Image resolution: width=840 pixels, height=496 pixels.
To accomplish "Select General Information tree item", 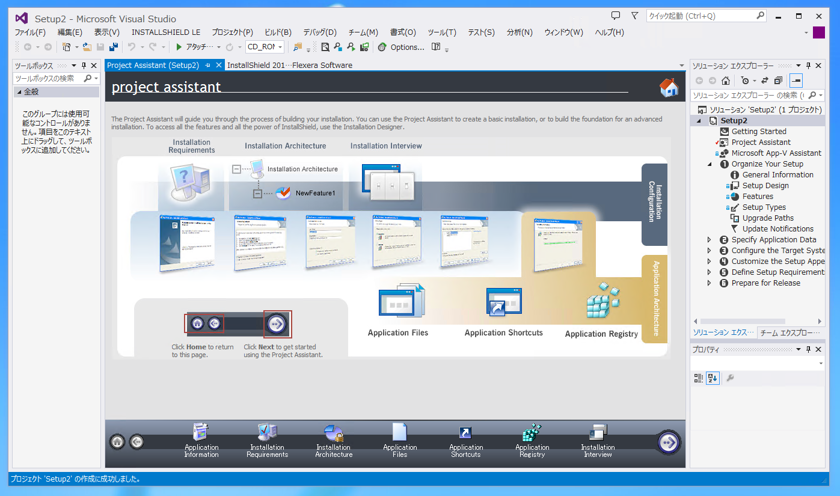I will (777, 175).
